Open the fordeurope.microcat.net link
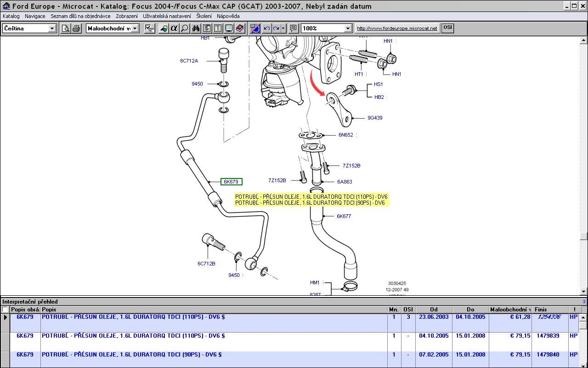 click(x=397, y=29)
